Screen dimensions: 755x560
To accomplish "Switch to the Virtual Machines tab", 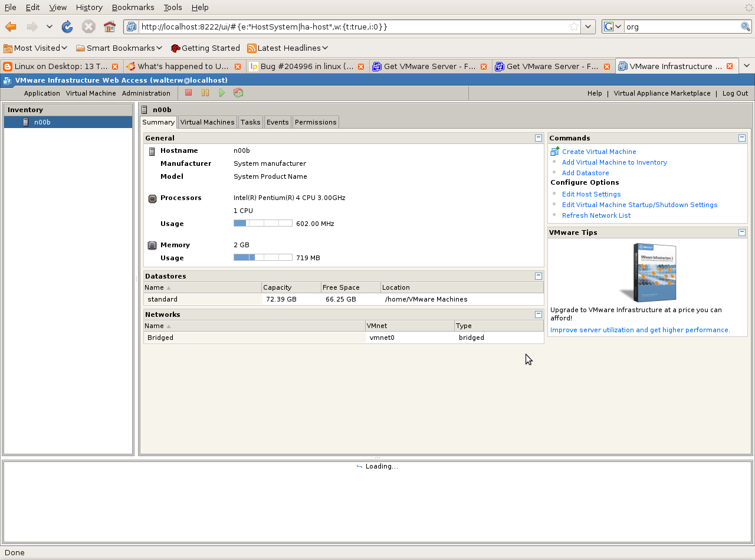I will click(x=207, y=122).
